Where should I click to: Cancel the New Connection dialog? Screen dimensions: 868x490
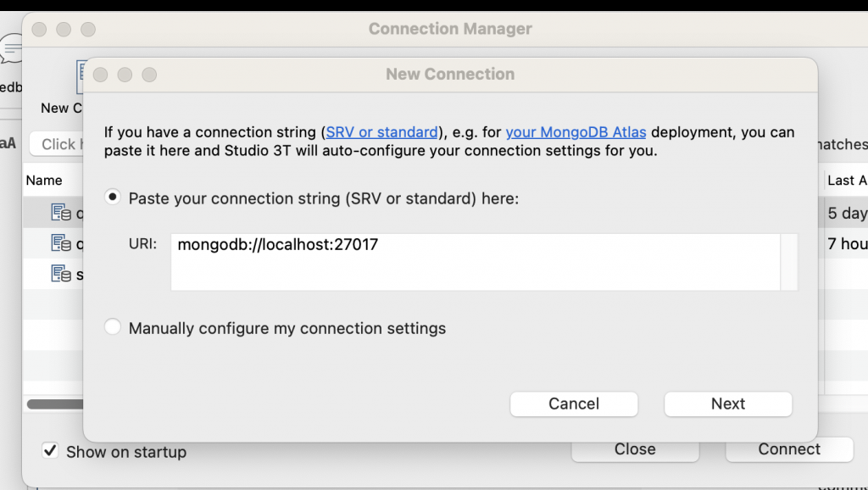click(x=574, y=404)
